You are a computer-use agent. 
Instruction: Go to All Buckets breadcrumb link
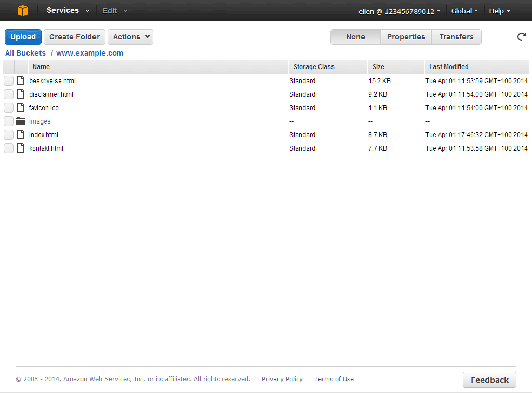(25, 53)
